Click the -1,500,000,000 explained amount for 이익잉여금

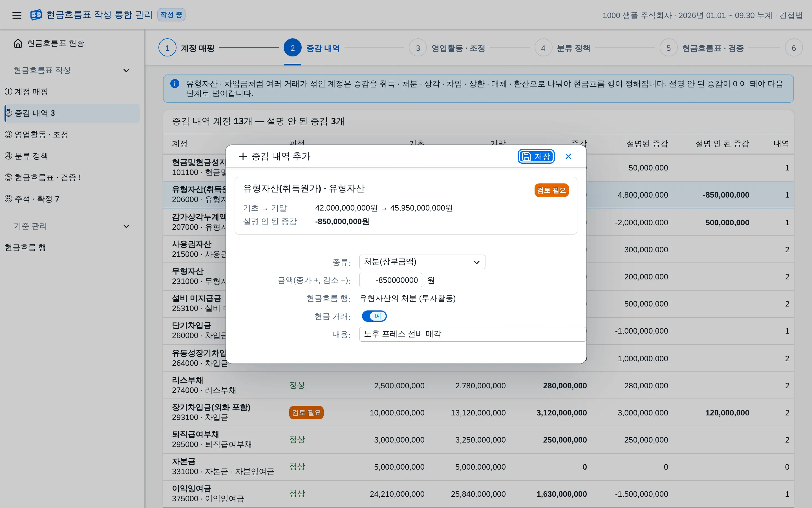click(641, 494)
